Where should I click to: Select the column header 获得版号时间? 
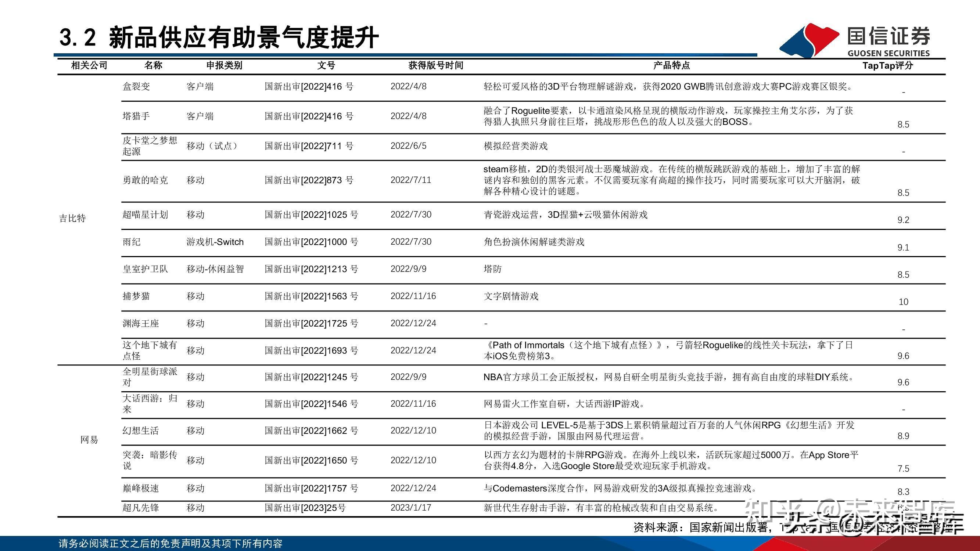click(435, 65)
